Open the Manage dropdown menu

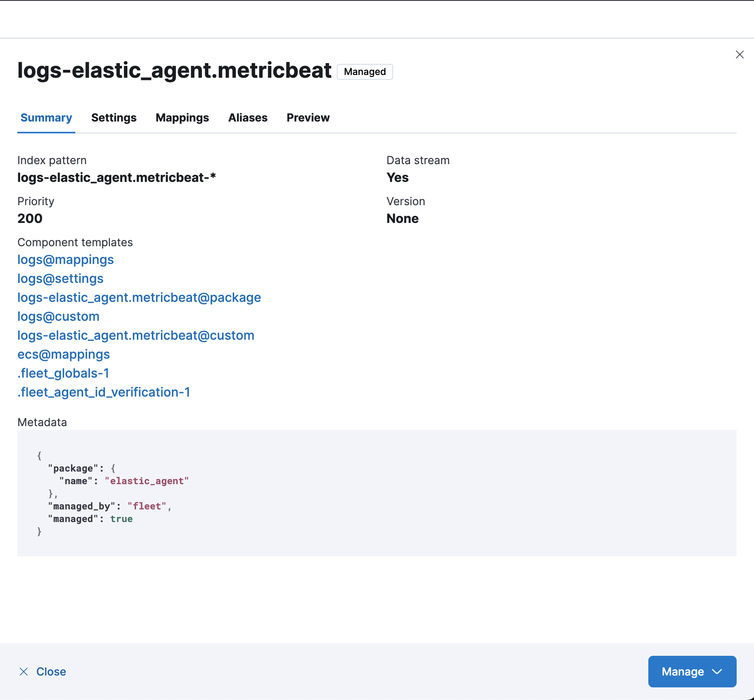click(x=692, y=672)
